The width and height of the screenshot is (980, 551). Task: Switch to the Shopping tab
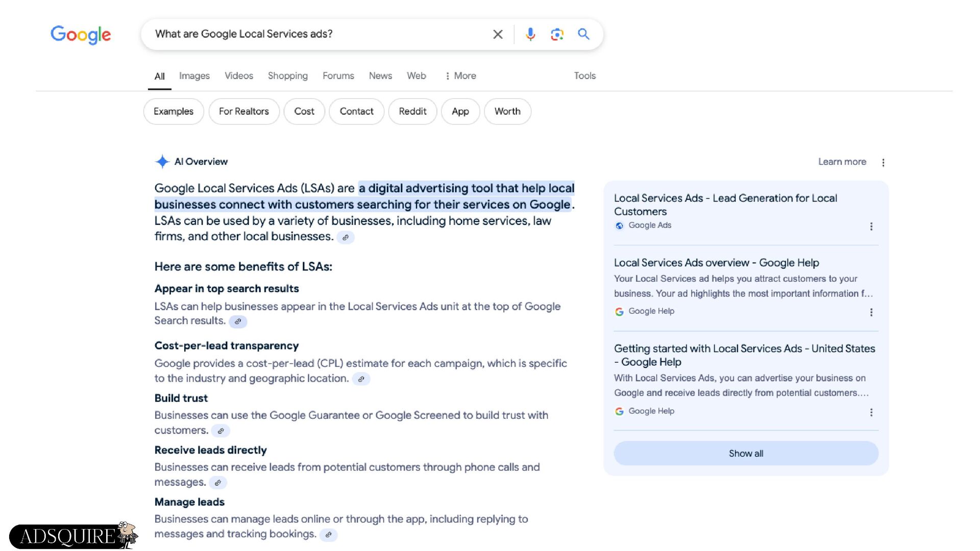[288, 76]
